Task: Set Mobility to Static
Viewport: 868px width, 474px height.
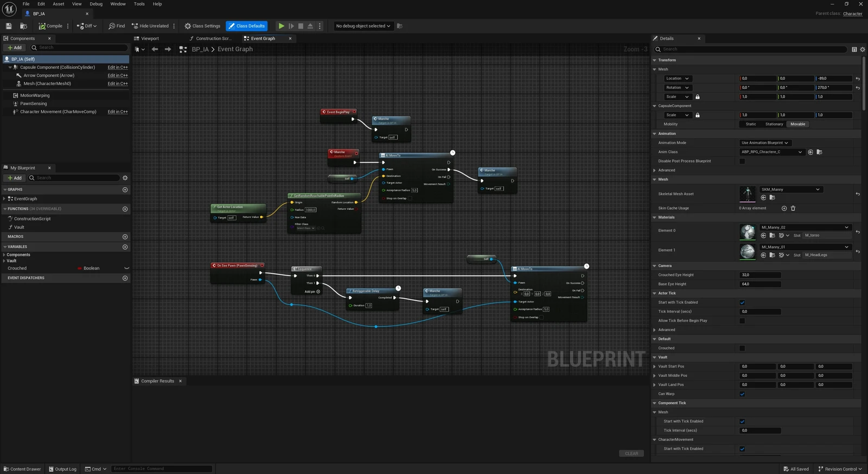Action: (751, 124)
